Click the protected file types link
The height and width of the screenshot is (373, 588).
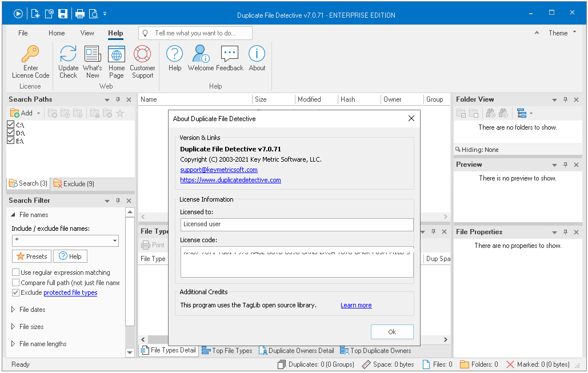(x=70, y=293)
